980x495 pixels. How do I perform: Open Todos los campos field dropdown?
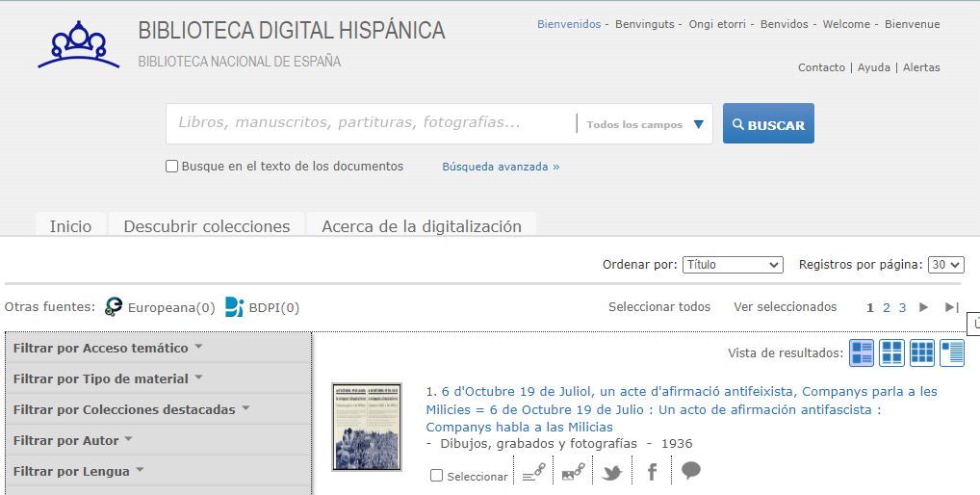(644, 124)
